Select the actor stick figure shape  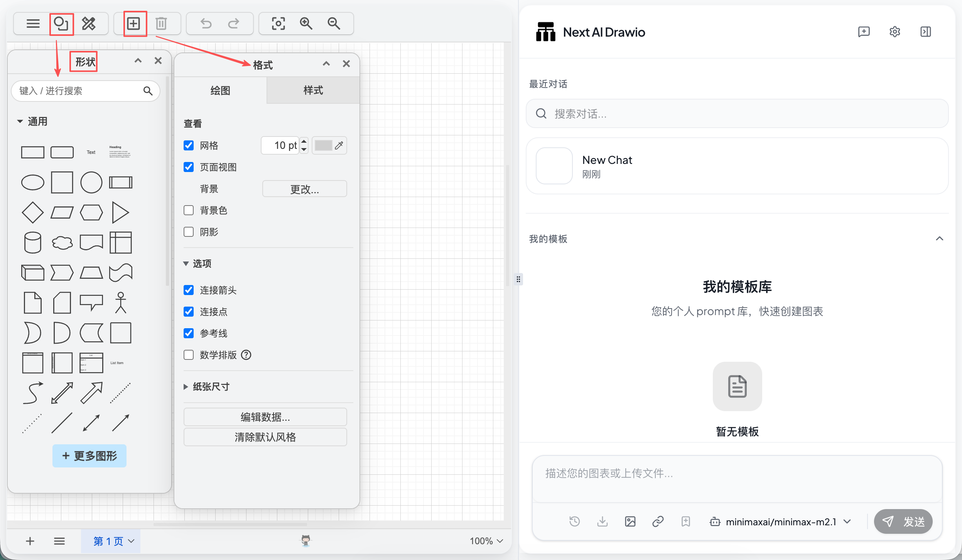tap(121, 303)
